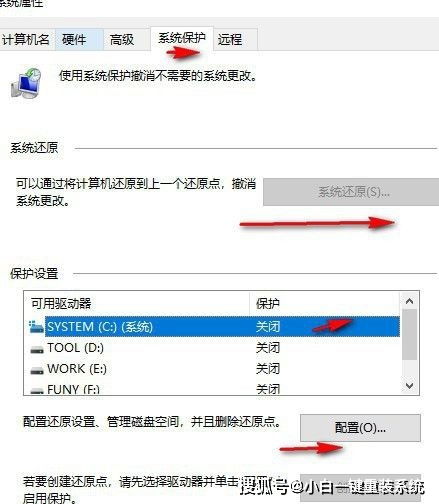Click the TOOL (D:) drive icon
Image resolution: width=439 pixels, height=504 pixels.
(37, 349)
